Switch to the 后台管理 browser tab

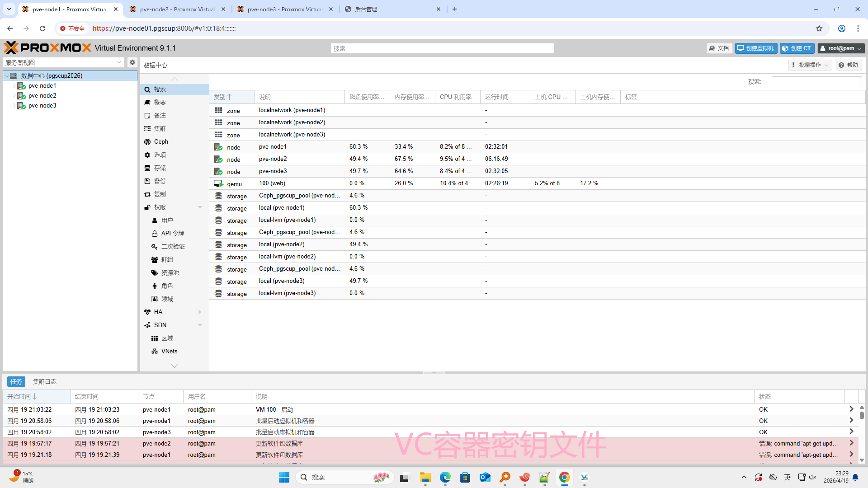pyautogui.click(x=392, y=9)
